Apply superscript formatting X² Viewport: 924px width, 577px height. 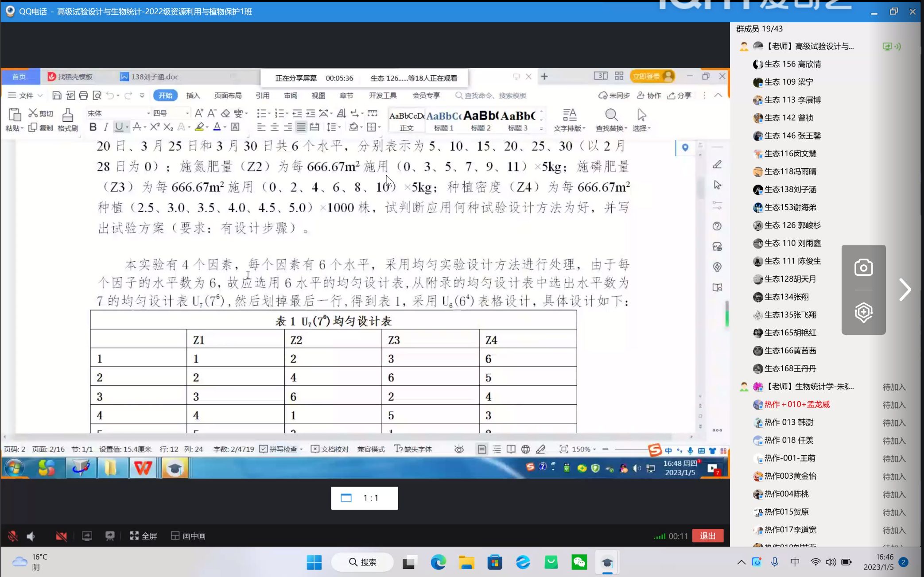(154, 128)
